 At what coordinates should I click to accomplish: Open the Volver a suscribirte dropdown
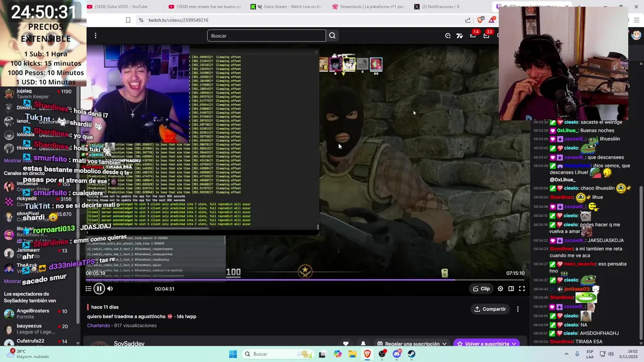point(487,344)
